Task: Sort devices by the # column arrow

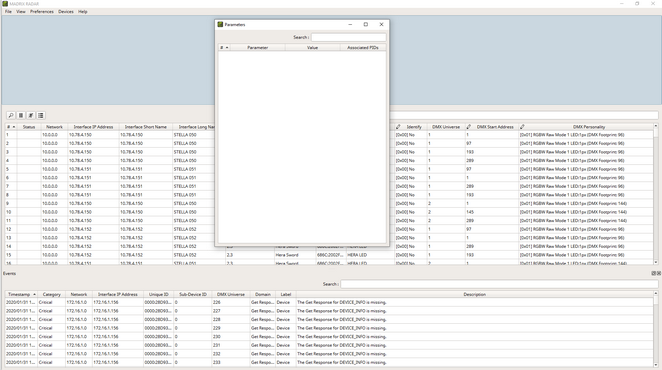Action: point(14,127)
